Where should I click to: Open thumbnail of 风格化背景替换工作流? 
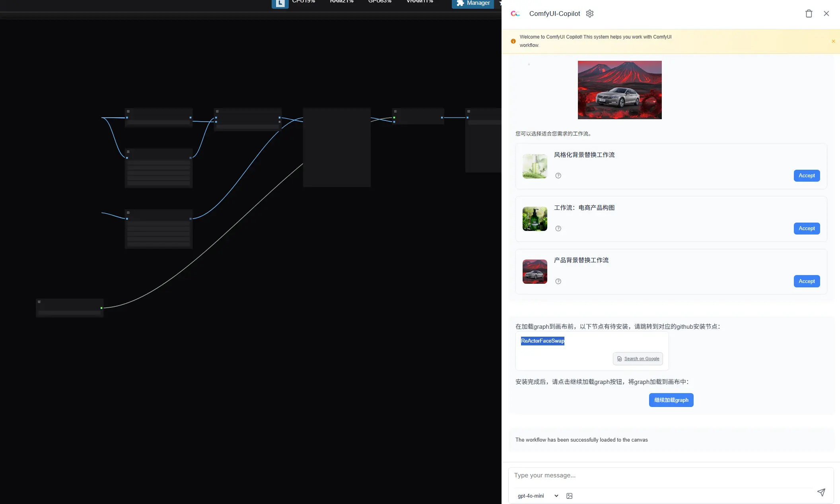pyautogui.click(x=535, y=166)
